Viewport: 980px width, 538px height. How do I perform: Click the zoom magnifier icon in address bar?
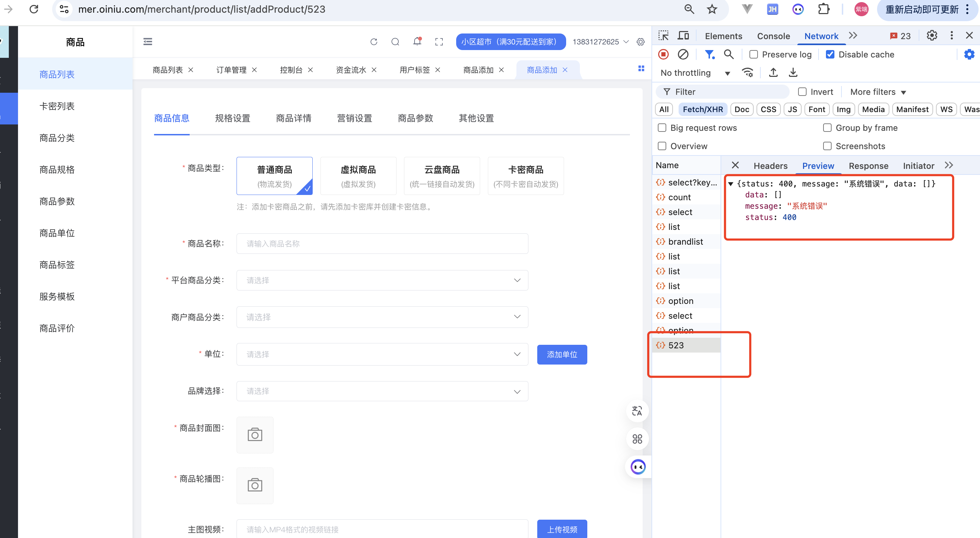[689, 9]
